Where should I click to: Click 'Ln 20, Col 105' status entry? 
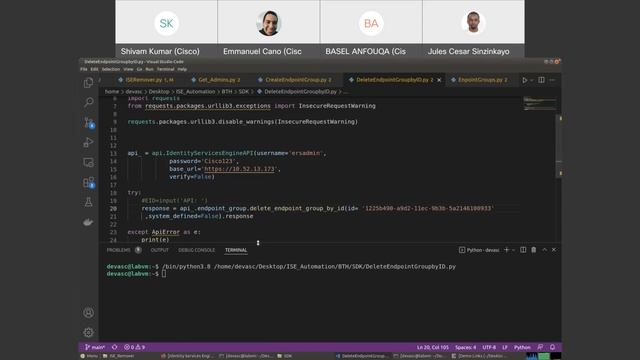pyautogui.click(x=433, y=347)
